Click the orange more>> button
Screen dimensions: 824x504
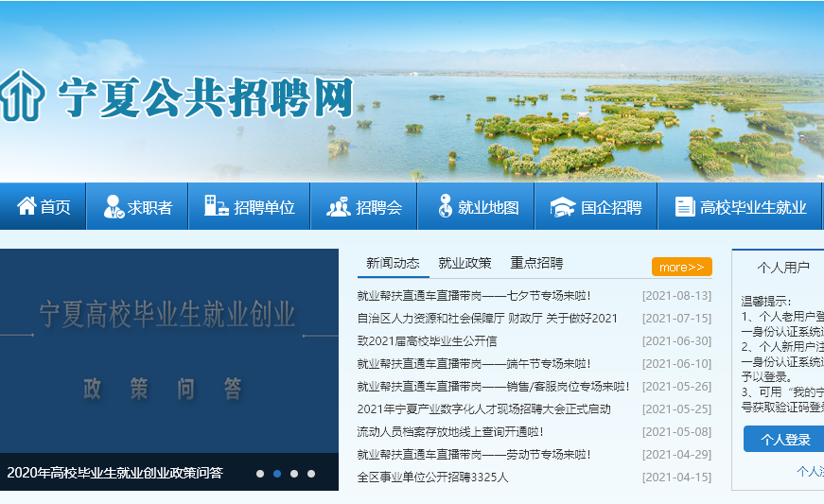pos(681,267)
